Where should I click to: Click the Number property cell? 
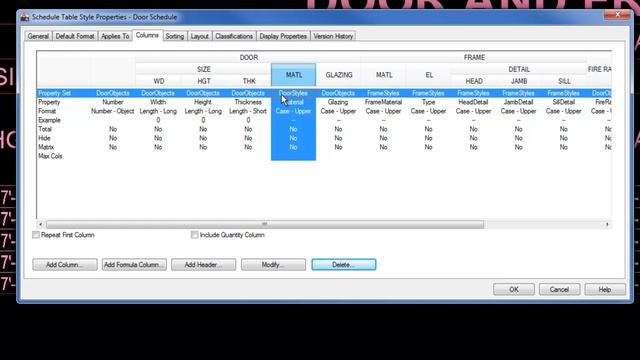click(x=113, y=102)
